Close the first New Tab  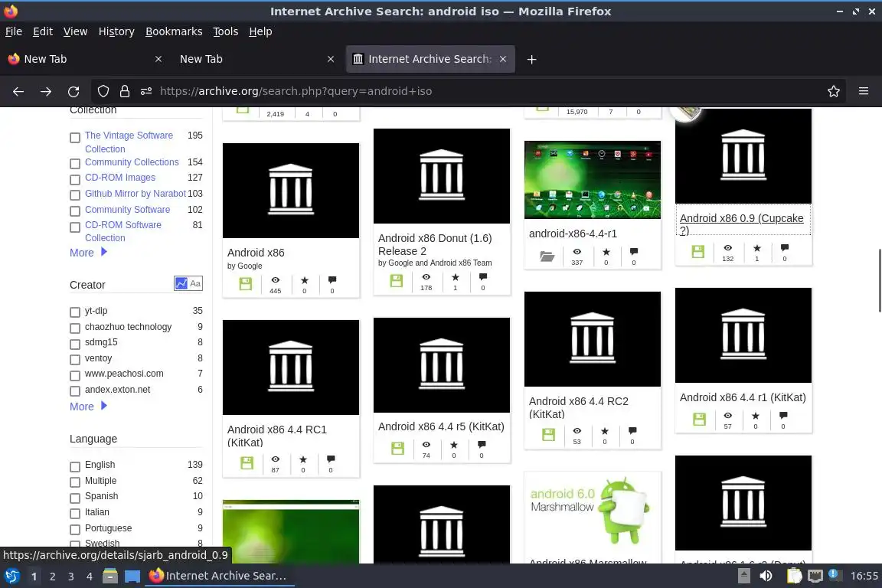(x=158, y=59)
